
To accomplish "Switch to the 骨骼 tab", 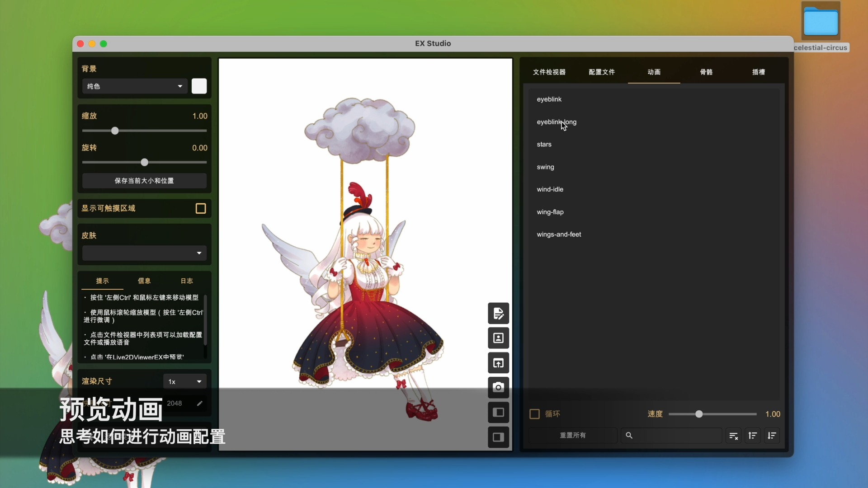I will click(706, 72).
